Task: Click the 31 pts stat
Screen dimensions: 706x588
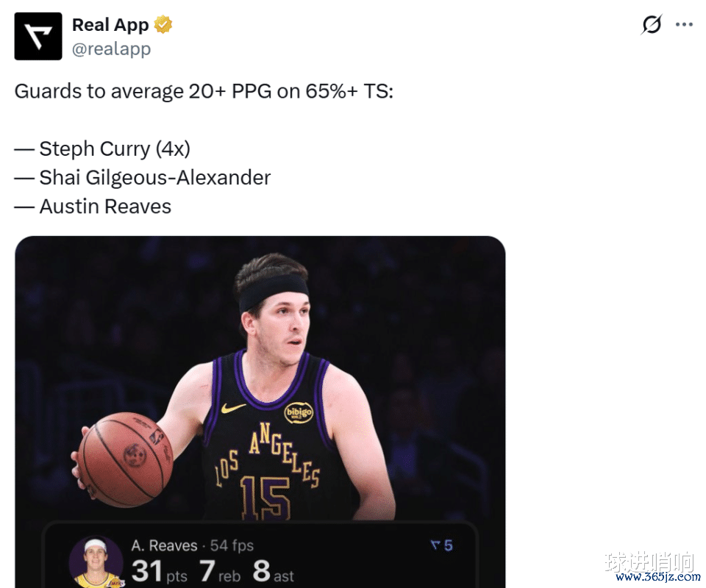Action: click(x=160, y=571)
